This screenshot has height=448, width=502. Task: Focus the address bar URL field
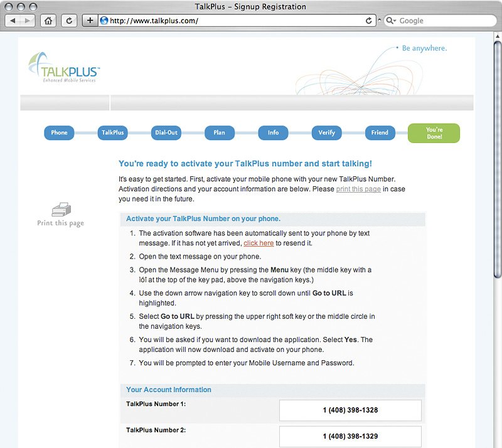click(237, 21)
